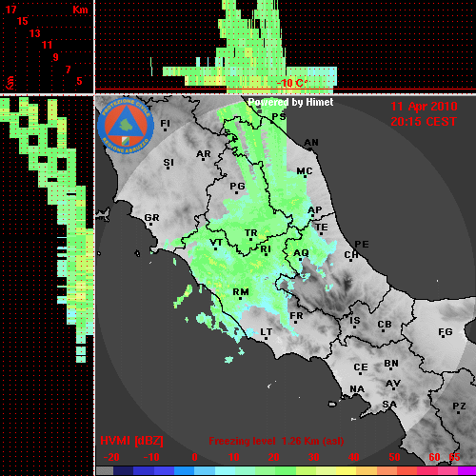Click the FG city label on map
Viewport: 476px width, 476px height.
[446, 332]
